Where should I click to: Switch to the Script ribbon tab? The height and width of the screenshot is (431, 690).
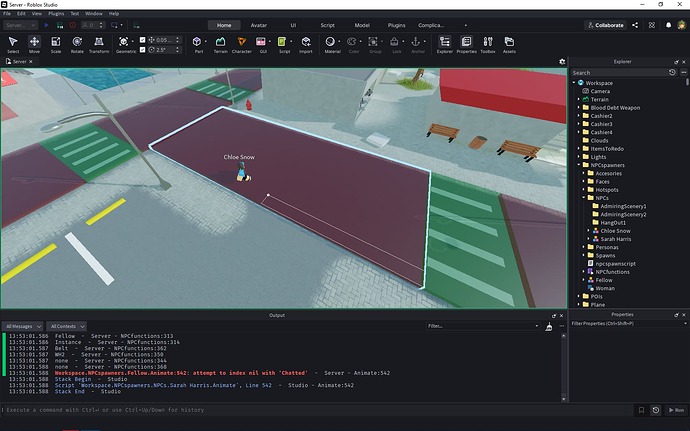pos(327,25)
